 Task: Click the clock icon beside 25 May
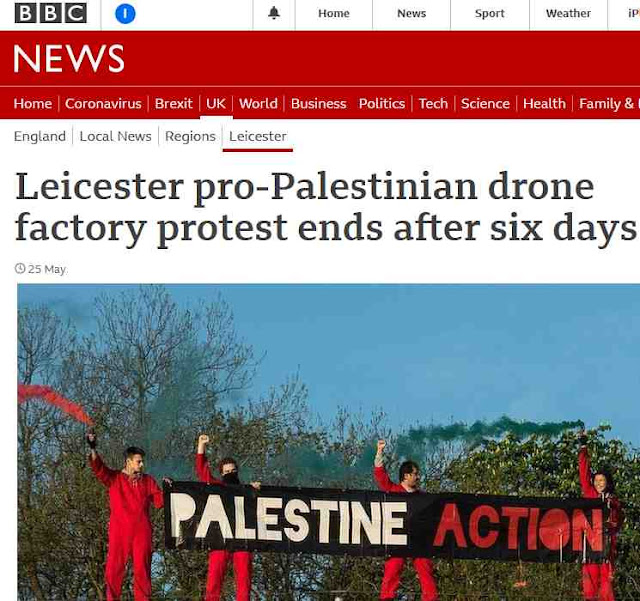click(x=20, y=269)
